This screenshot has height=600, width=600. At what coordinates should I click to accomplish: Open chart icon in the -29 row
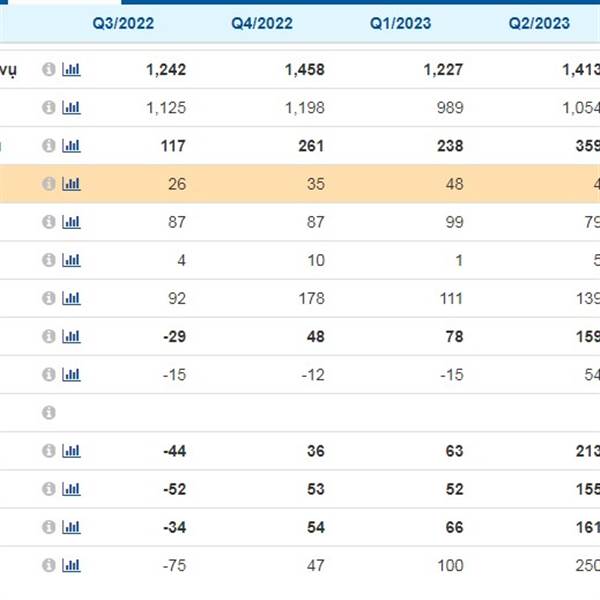(71, 336)
